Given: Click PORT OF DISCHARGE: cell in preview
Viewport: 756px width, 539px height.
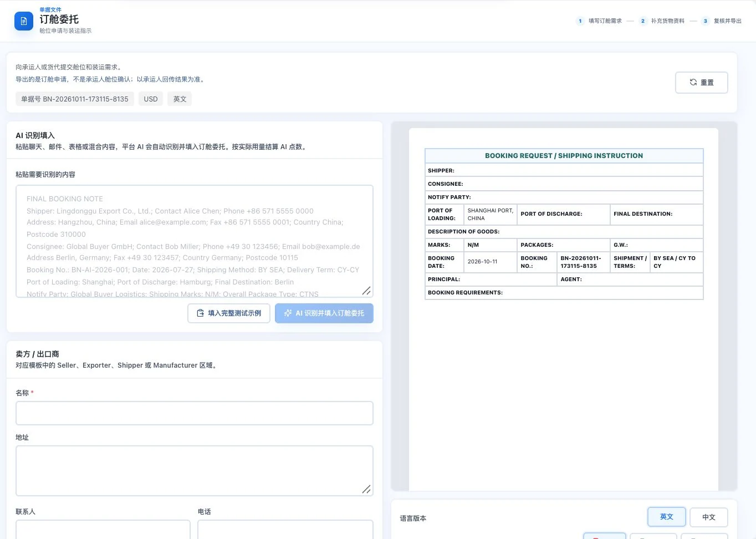Looking at the screenshot, I should pyautogui.click(x=564, y=214).
